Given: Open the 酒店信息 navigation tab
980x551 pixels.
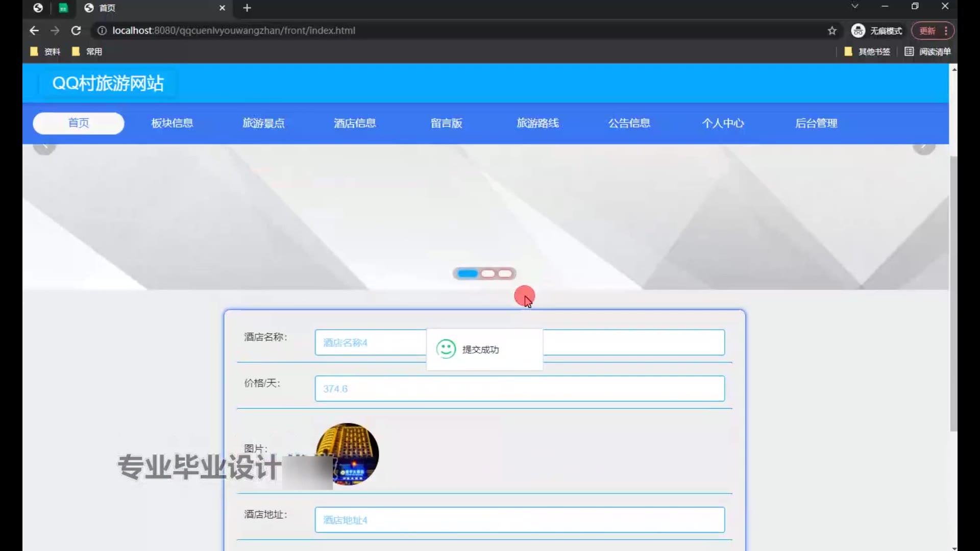Looking at the screenshot, I should (x=355, y=123).
